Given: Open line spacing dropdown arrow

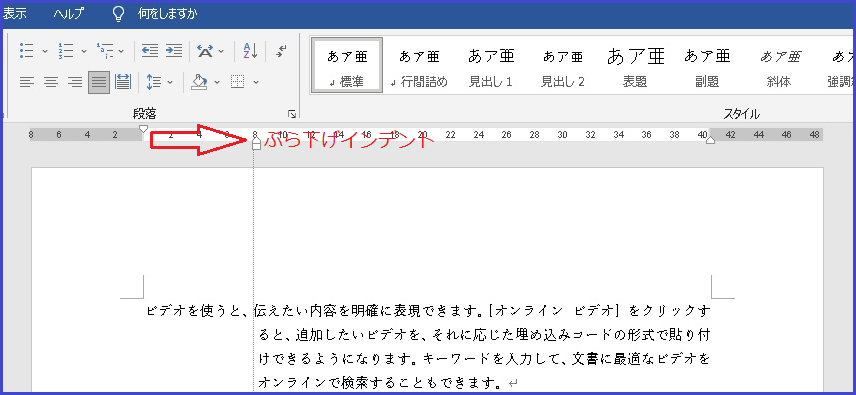Looking at the screenshot, I should tap(170, 82).
